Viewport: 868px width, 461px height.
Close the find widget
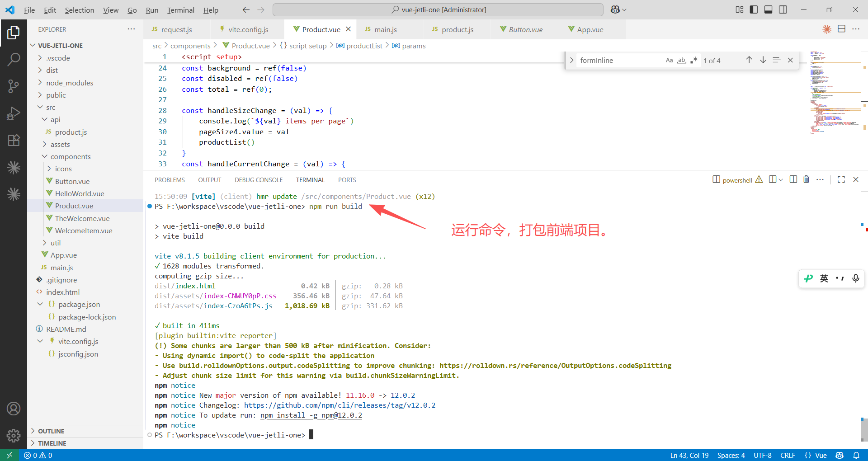[x=790, y=60]
